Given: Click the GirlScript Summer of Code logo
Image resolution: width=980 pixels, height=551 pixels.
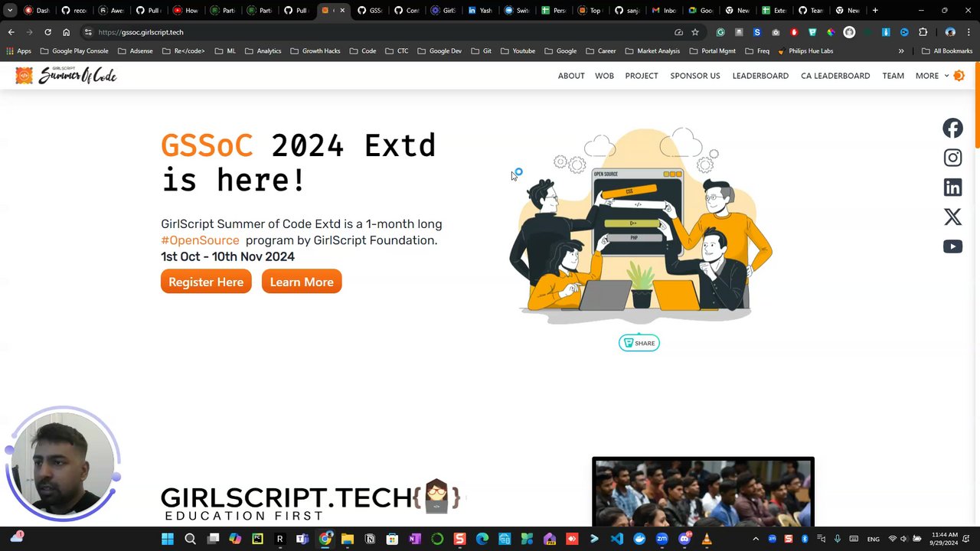Looking at the screenshot, I should pos(67,75).
